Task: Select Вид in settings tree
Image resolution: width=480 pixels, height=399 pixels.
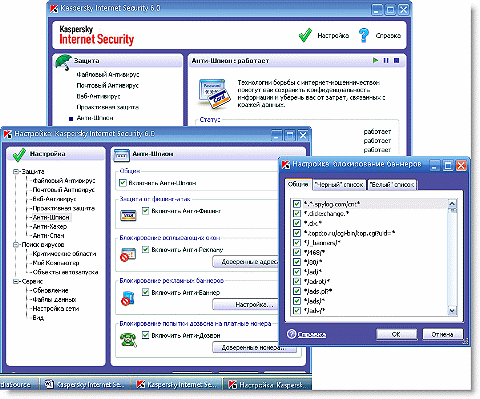Action: pyautogui.click(x=38, y=318)
